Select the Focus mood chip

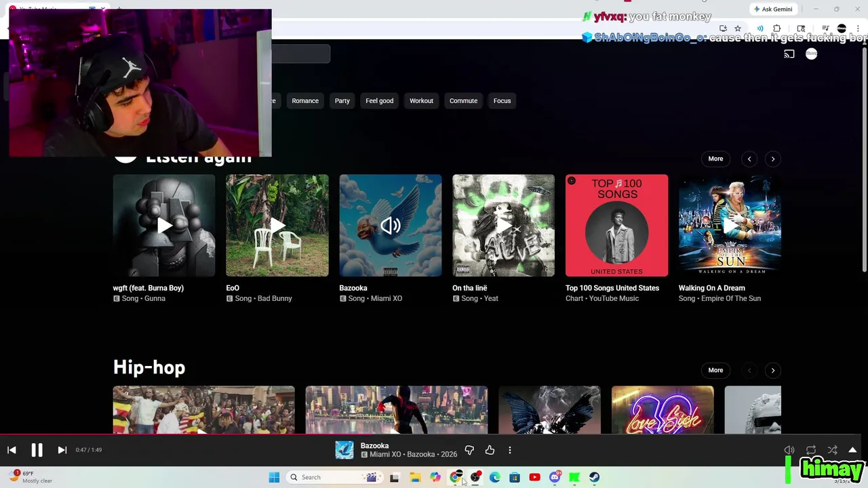[502, 101]
